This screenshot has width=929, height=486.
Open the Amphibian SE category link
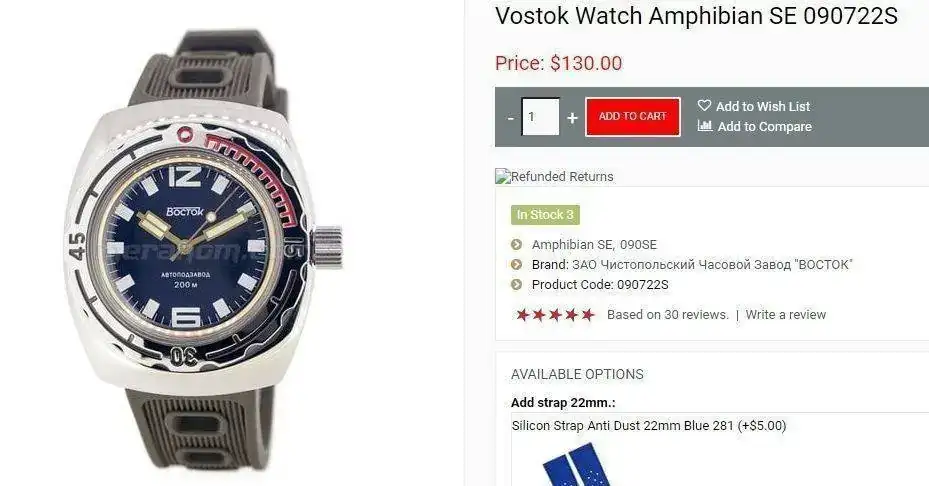click(572, 244)
